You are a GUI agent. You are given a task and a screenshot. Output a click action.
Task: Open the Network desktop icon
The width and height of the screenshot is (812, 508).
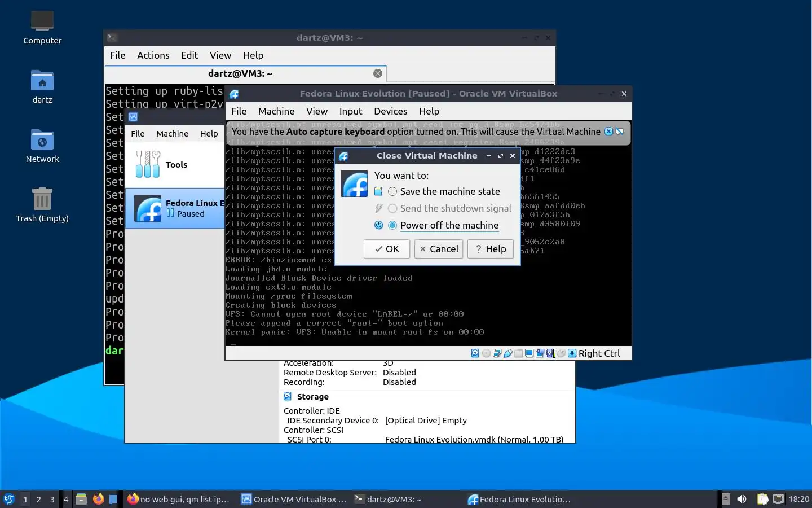tap(42, 146)
